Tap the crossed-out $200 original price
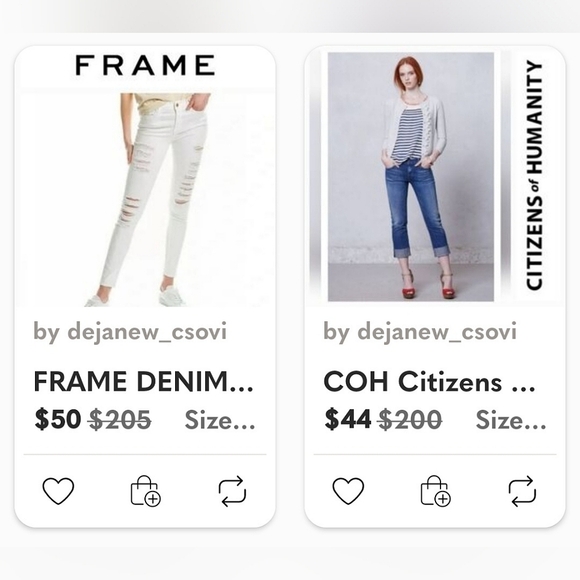580x580 pixels. (410, 420)
